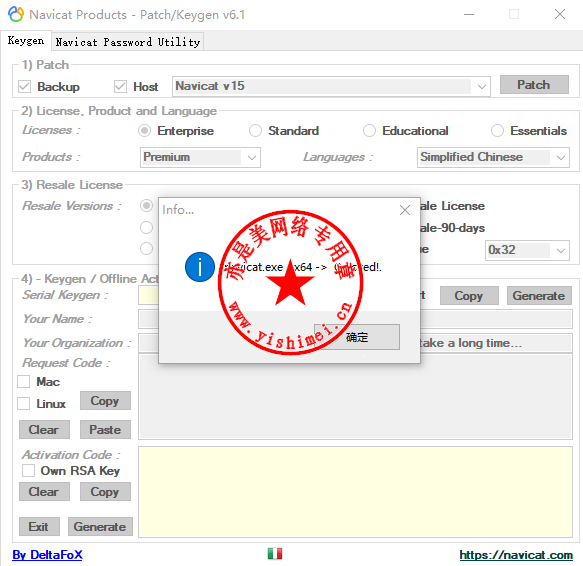Enable the Linux checkbox
This screenshot has height=566, width=583.
24,403
